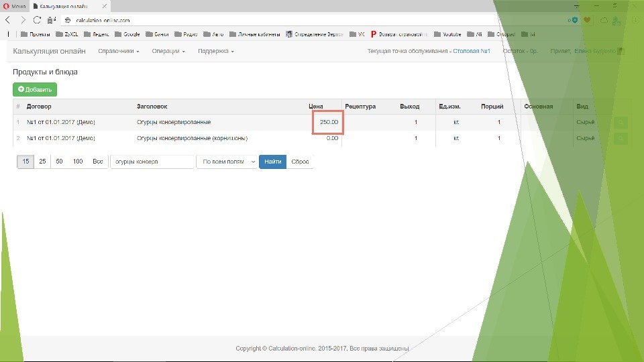The height and width of the screenshot is (362, 644).
Task: Go back with the browser back arrow
Action: 8,20
